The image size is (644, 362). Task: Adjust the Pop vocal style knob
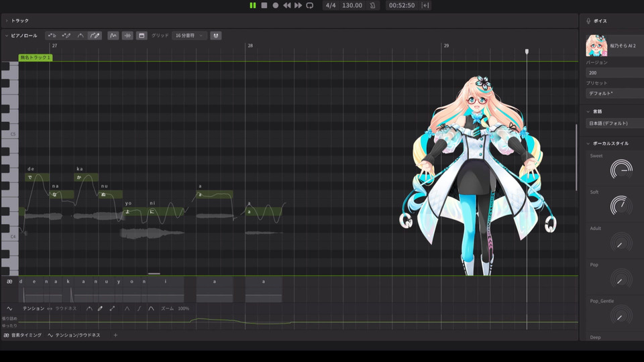621,278
